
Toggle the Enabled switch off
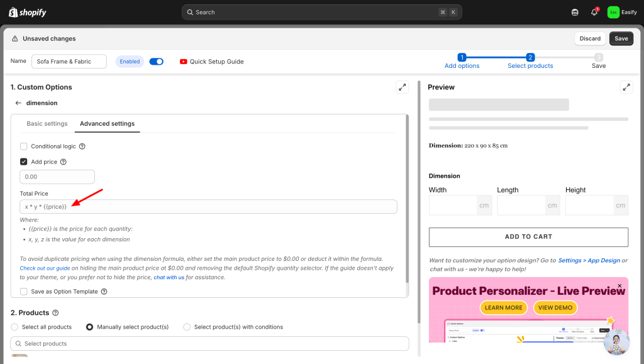tap(156, 62)
